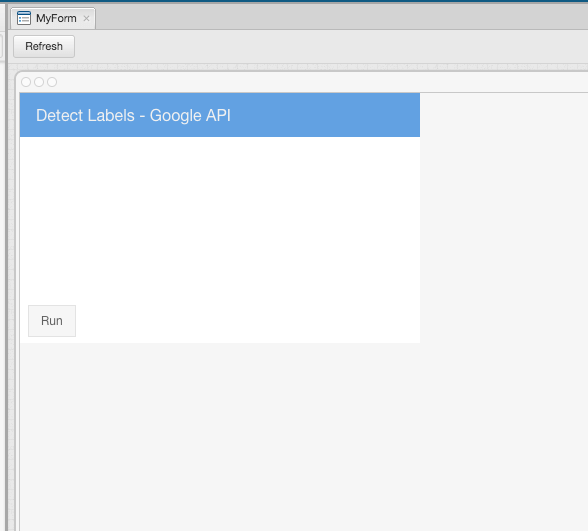
Task: Click the horizontal ruler strip above the preview
Action: coord(298,67)
